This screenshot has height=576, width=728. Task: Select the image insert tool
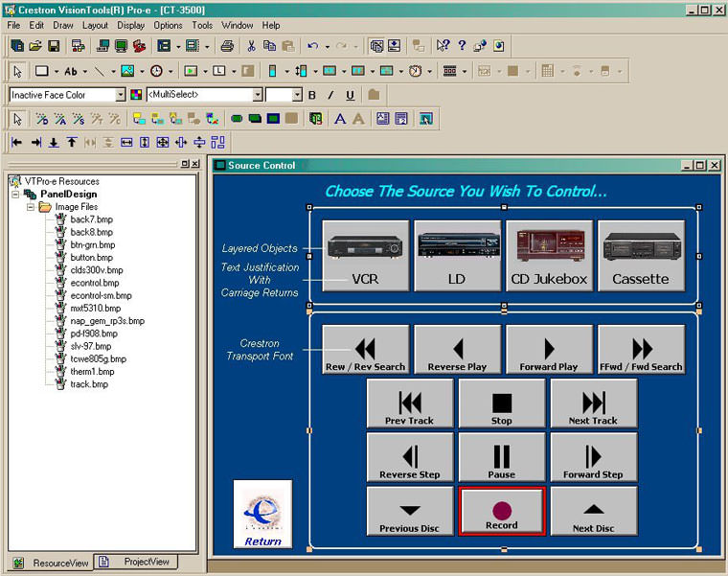(x=127, y=71)
